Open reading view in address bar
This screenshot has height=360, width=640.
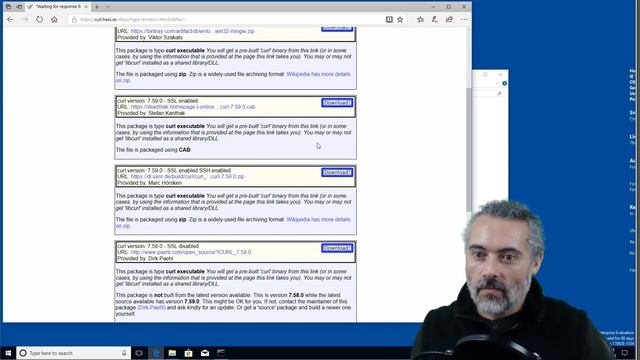[389, 19]
